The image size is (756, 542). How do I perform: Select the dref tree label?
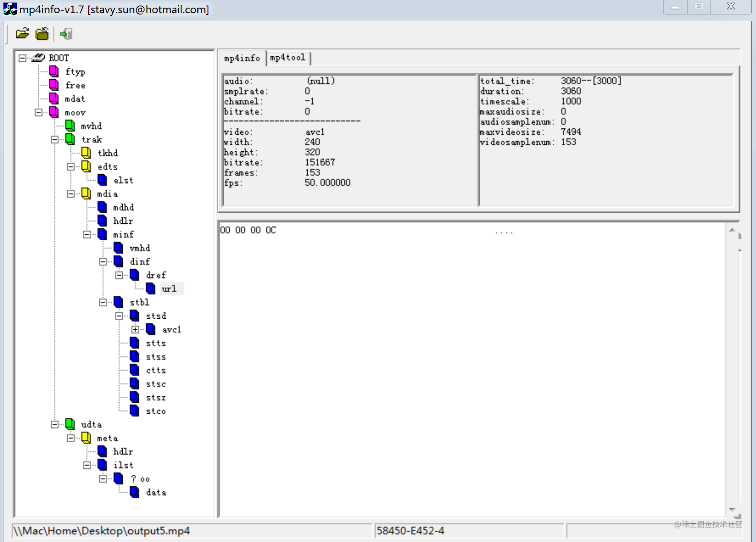click(156, 275)
